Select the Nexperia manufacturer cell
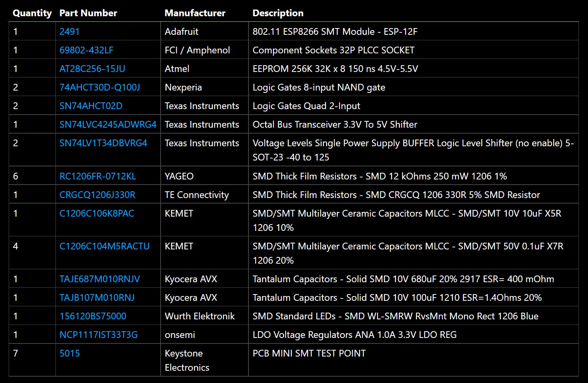This screenshot has width=588, height=383. point(204,87)
